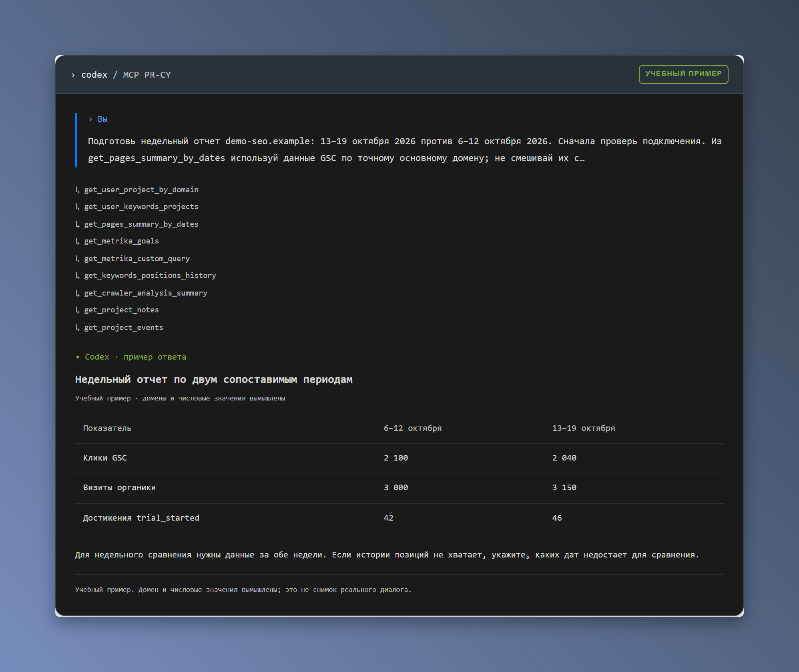799x672 pixels.
Task: Click the Клики GSC row label
Action: (x=105, y=458)
